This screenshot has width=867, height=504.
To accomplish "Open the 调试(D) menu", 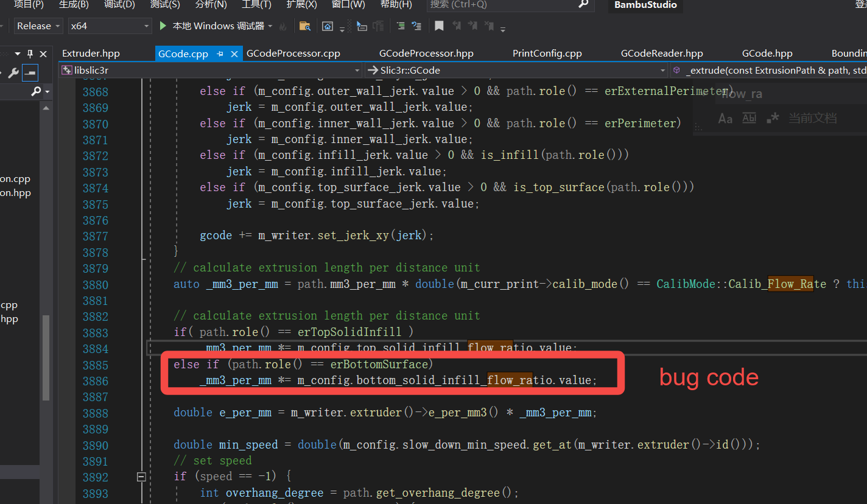I will pyautogui.click(x=119, y=5).
